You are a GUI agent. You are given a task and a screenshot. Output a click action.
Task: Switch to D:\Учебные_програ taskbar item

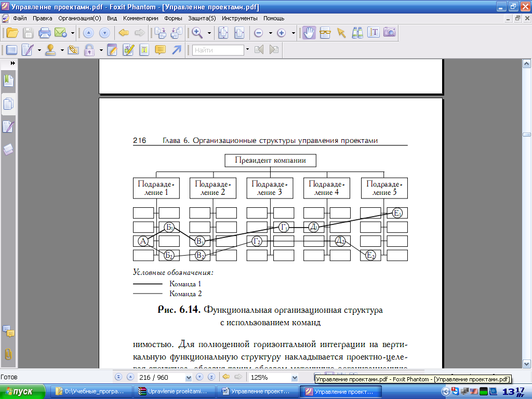click(x=90, y=392)
